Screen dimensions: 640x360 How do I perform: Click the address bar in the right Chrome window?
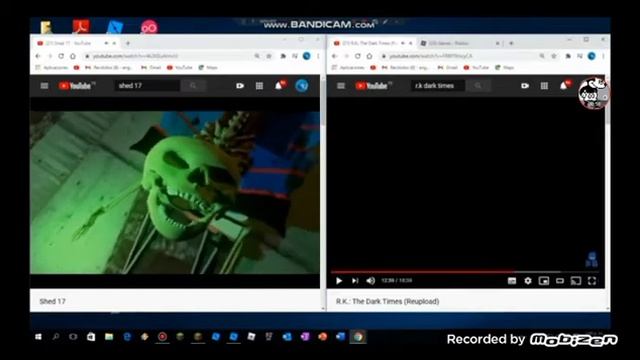(x=461, y=56)
